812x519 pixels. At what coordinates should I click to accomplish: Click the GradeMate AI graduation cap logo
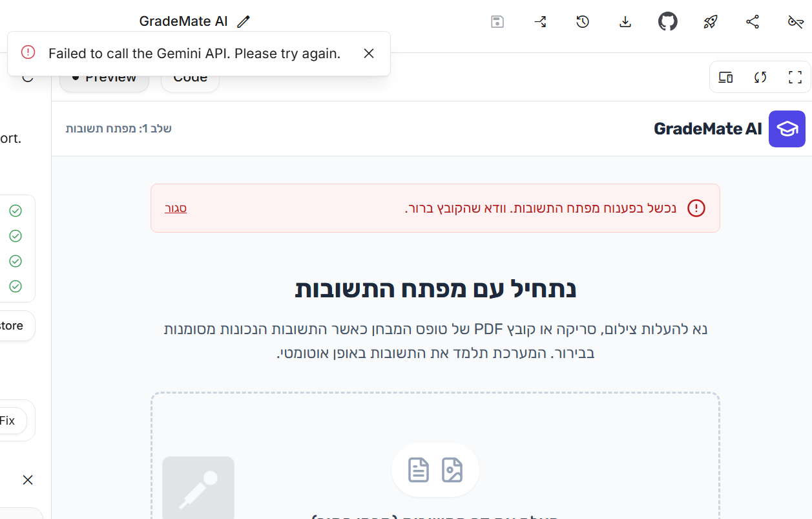[x=787, y=129]
